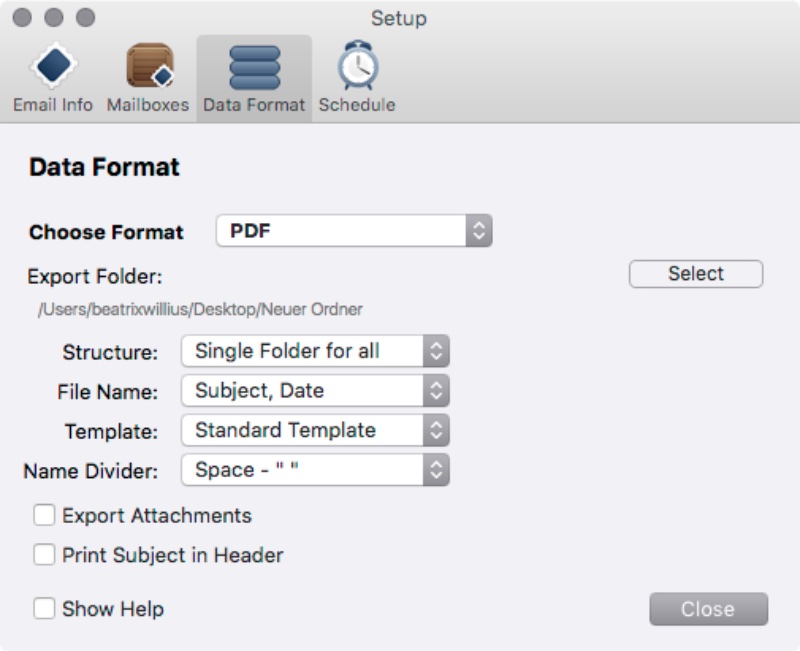Click the green zoom window button

85,18
